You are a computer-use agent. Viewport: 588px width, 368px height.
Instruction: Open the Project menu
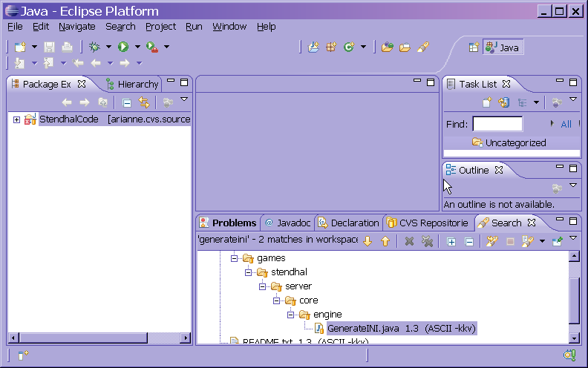pos(160,26)
